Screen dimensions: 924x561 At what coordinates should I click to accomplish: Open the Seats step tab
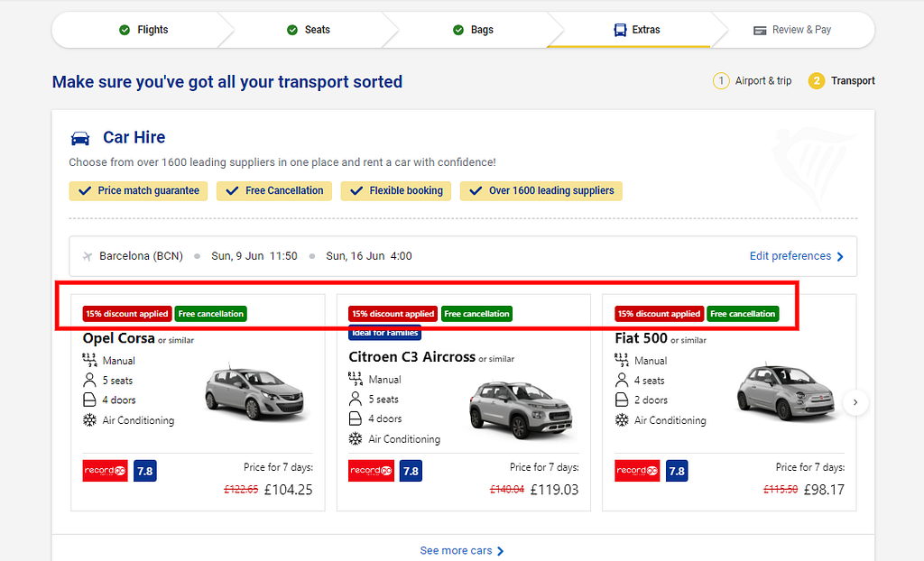[309, 30]
